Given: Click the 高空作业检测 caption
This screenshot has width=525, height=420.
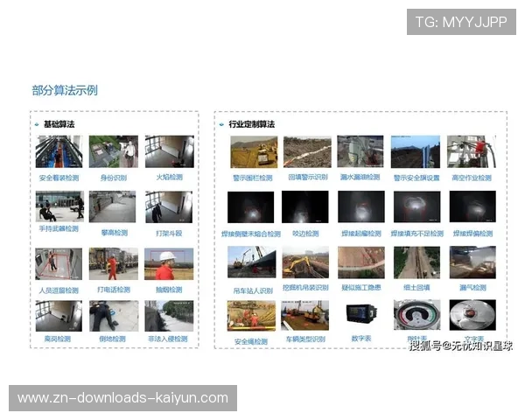Looking at the screenshot, I should pos(472,178).
